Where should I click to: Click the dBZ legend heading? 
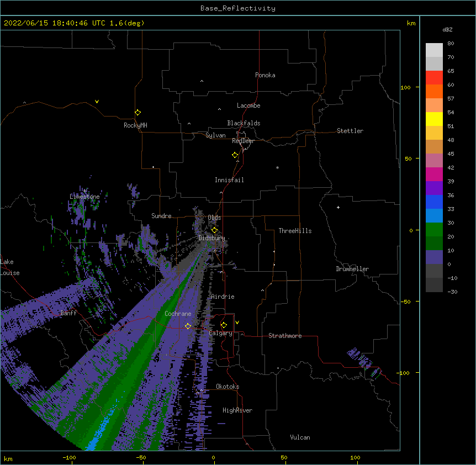point(447,29)
